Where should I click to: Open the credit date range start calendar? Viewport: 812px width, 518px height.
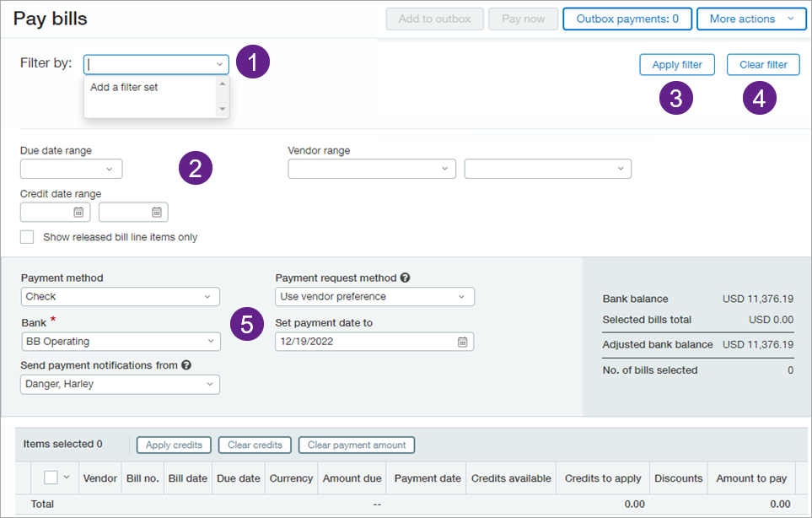pyautogui.click(x=78, y=213)
